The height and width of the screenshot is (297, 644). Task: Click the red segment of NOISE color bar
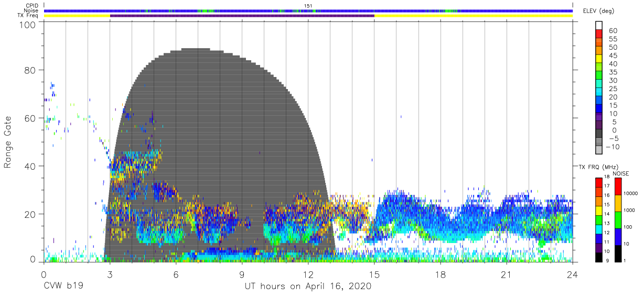point(618,186)
